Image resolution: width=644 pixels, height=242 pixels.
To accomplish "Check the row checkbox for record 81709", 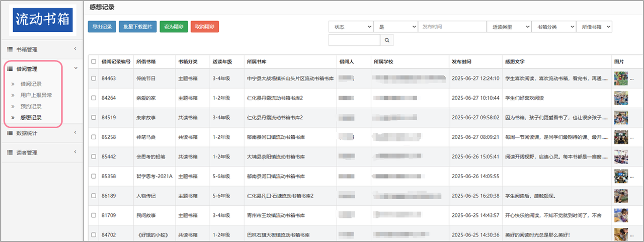I will coord(94,215).
